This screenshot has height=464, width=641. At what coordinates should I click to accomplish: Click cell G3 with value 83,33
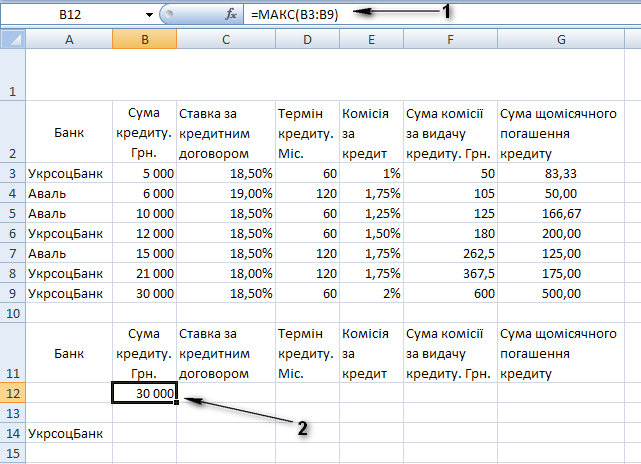coord(561,173)
